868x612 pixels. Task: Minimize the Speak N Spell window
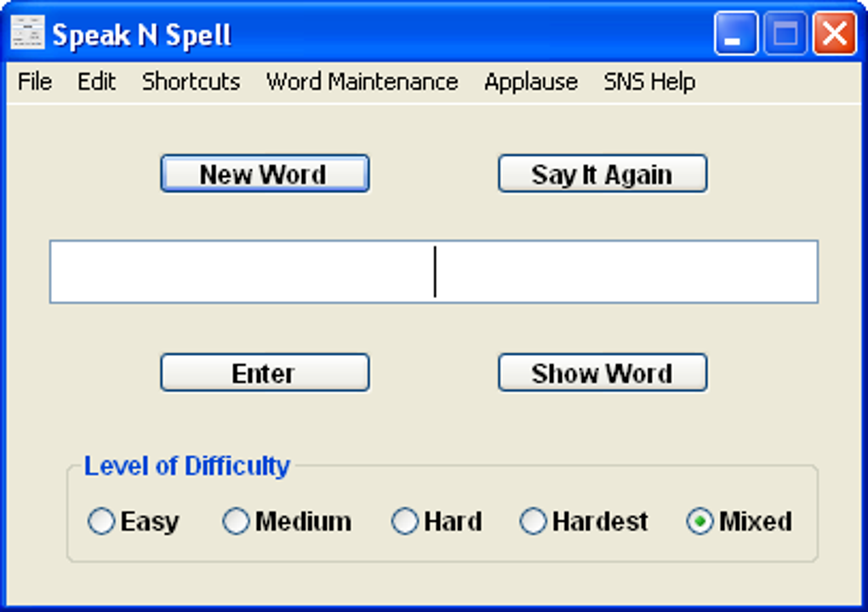[x=736, y=34]
